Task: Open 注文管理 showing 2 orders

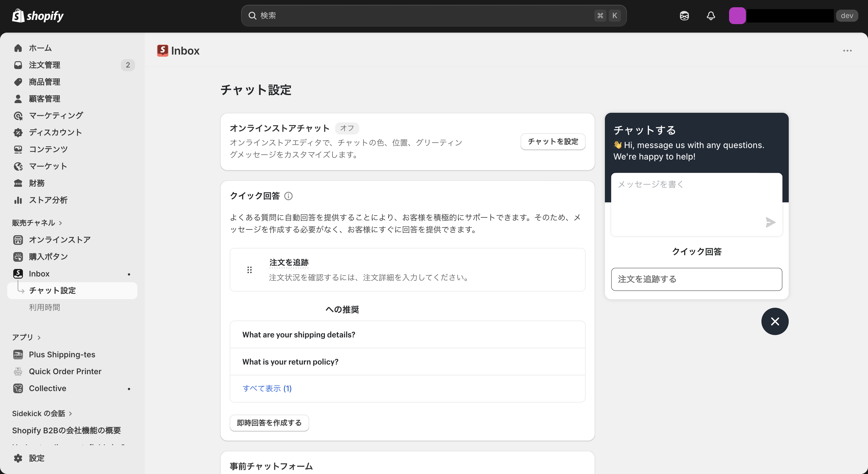Action: 45,65
